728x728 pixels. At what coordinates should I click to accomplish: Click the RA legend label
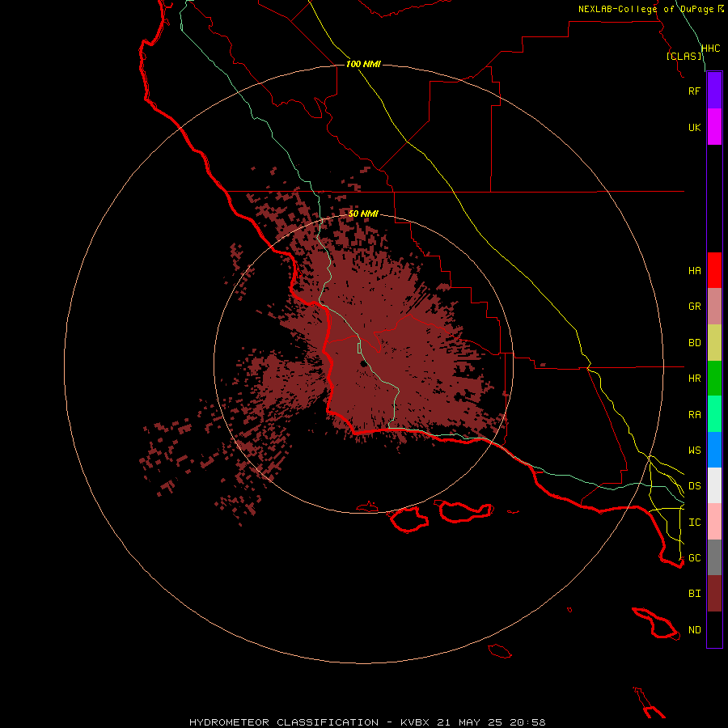(694, 415)
